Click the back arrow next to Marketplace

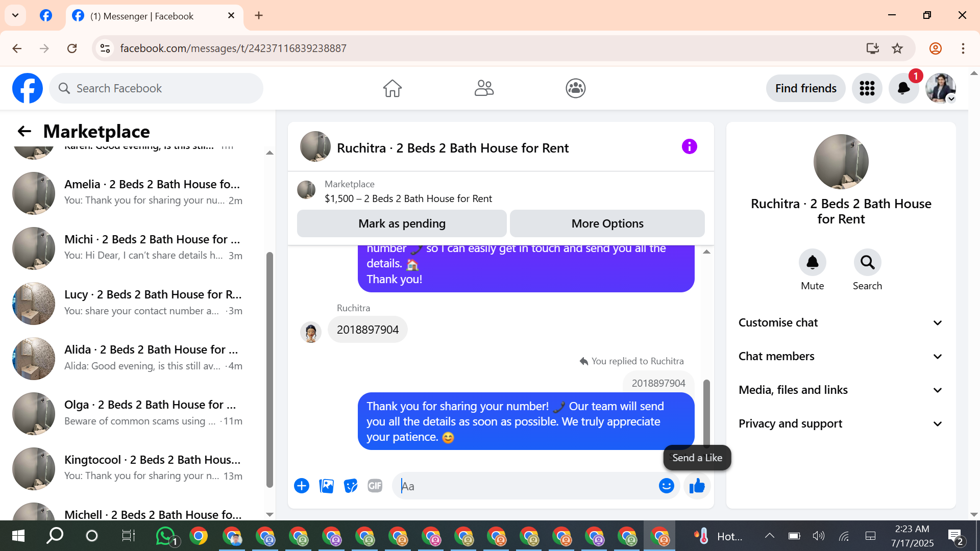24,132
